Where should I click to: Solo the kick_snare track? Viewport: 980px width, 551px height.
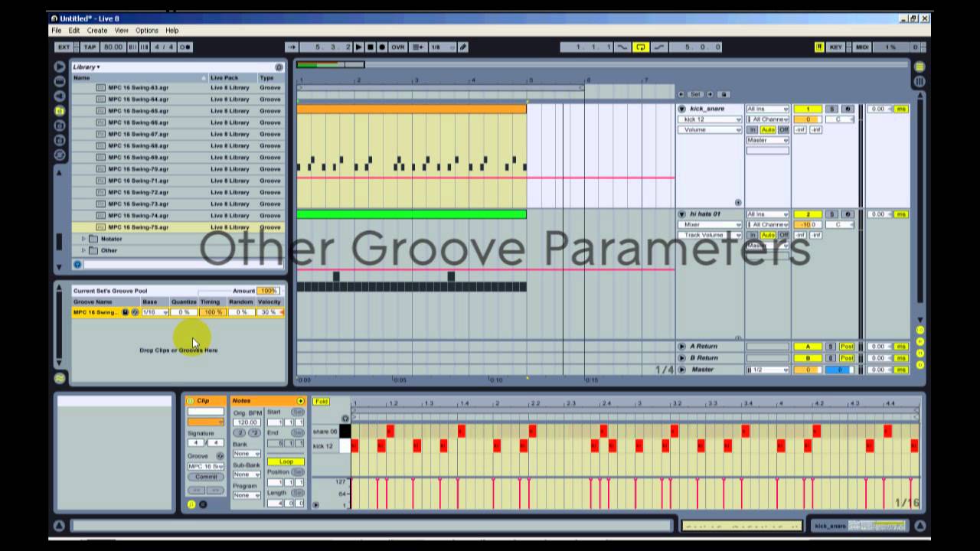click(x=832, y=109)
